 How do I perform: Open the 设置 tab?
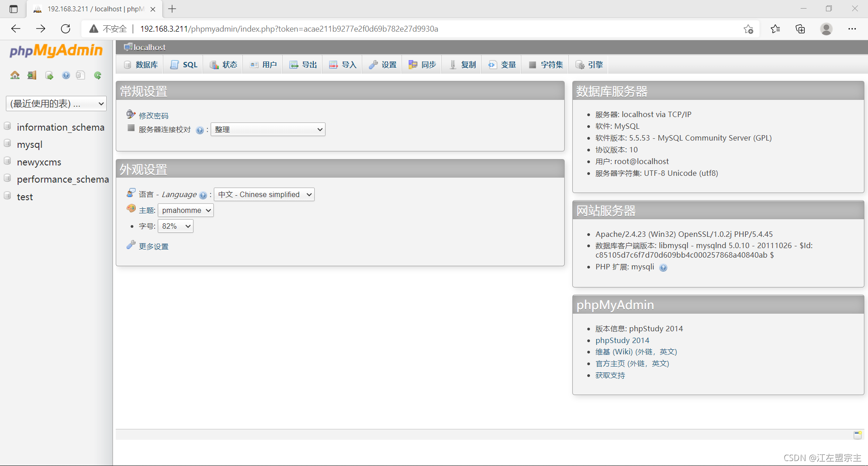(382, 65)
